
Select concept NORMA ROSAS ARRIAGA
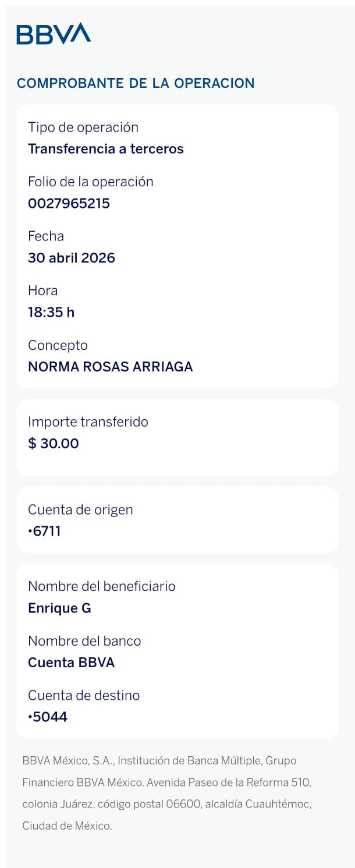(x=111, y=367)
